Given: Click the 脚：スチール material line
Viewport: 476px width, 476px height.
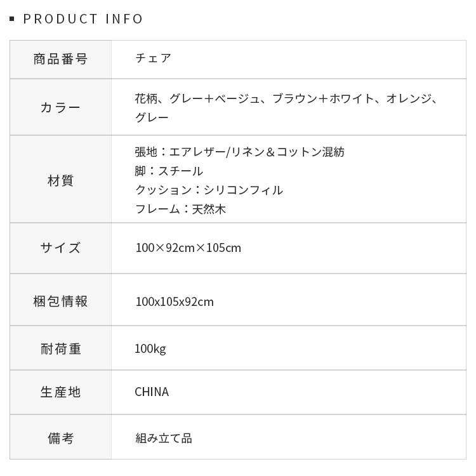Looking at the screenshot, I should pyautogui.click(x=169, y=171).
